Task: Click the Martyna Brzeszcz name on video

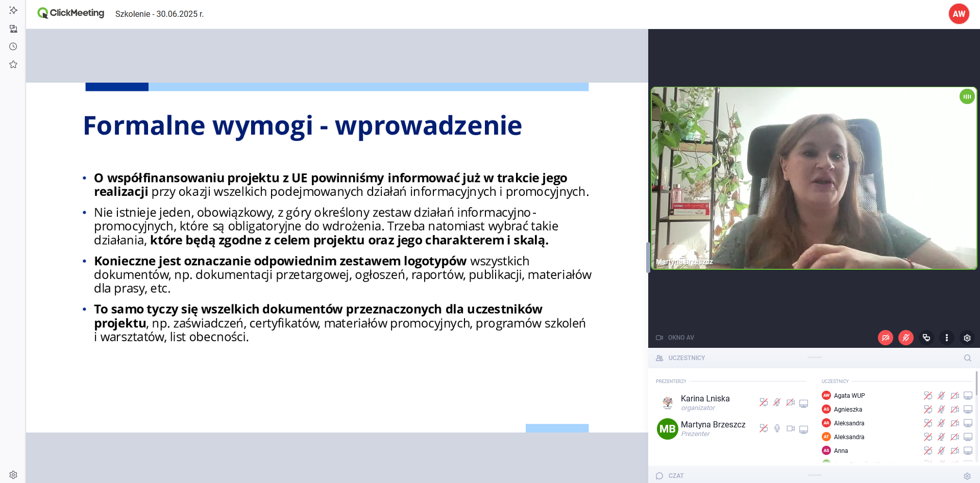Action: tap(684, 262)
